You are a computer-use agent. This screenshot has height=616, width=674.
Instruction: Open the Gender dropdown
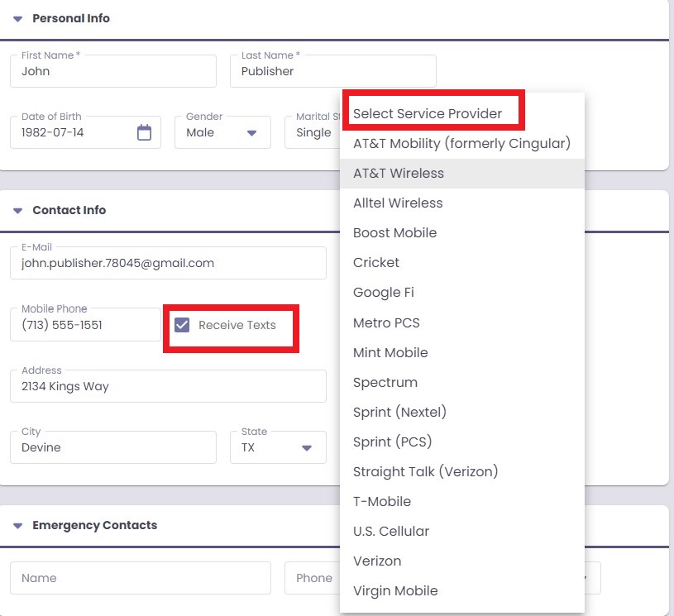click(x=222, y=132)
